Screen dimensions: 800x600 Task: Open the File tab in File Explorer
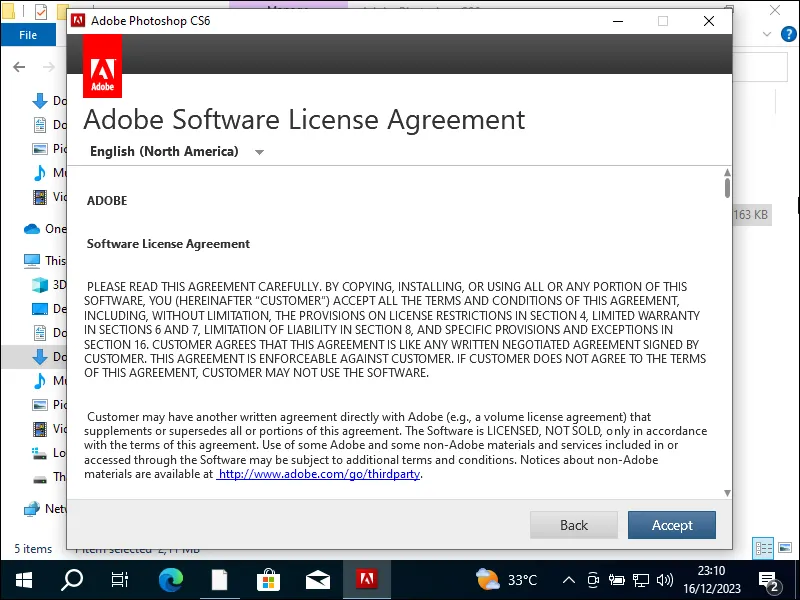tap(28, 35)
